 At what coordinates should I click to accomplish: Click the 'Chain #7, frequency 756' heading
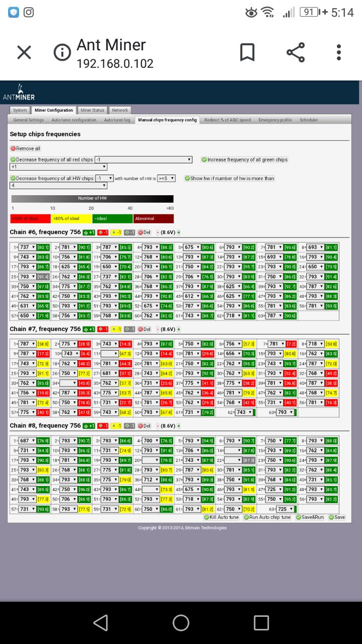pos(45,329)
